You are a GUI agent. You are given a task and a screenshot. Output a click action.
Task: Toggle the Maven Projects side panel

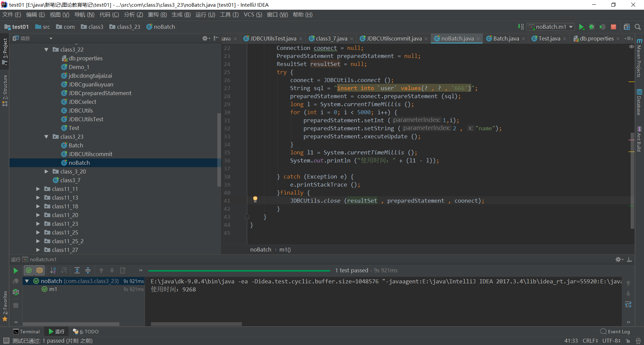639,58
